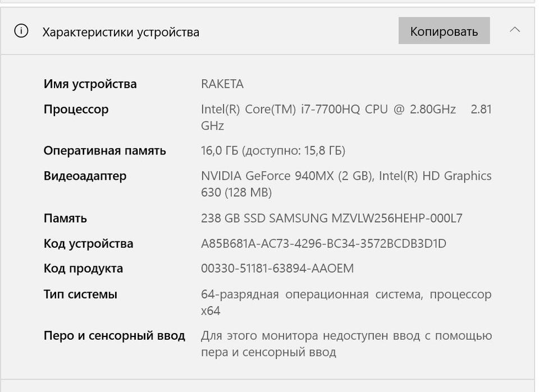This screenshot has width=539, height=392.
Task: Click the Характеристики устройства section title
Action: tap(121, 32)
